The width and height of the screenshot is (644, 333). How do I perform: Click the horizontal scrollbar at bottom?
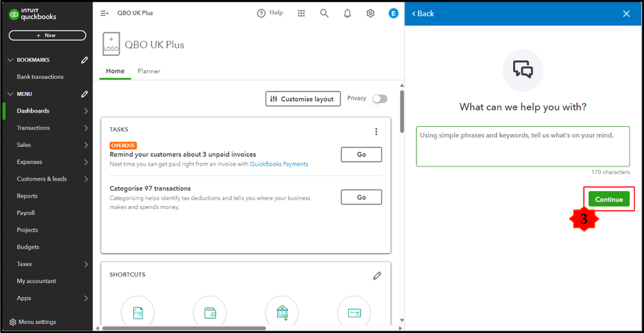[x=184, y=328]
